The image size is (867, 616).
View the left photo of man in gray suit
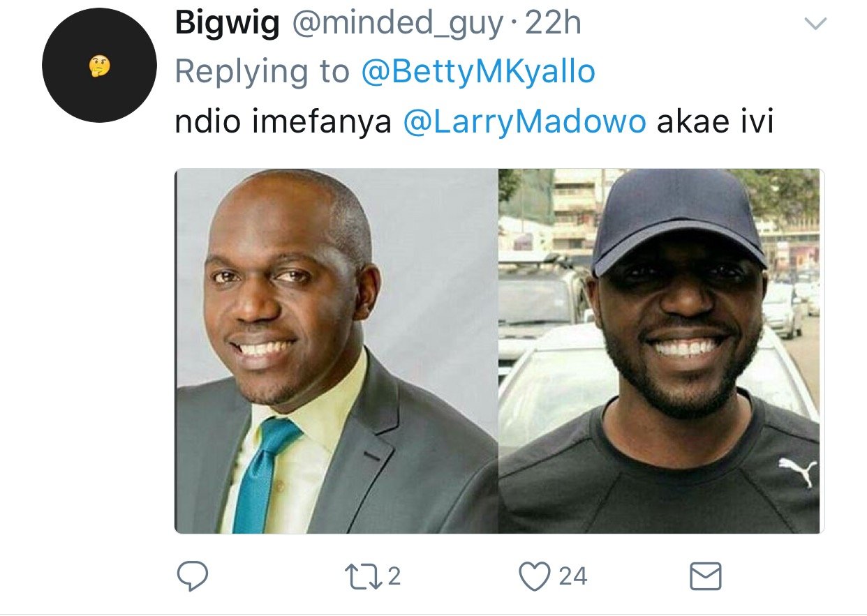coord(336,351)
